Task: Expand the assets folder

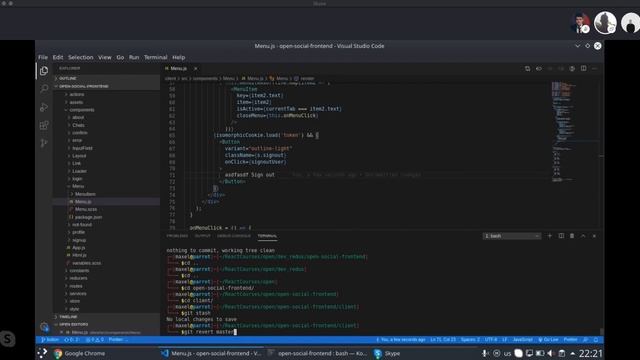Action: click(x=76, y=102)
